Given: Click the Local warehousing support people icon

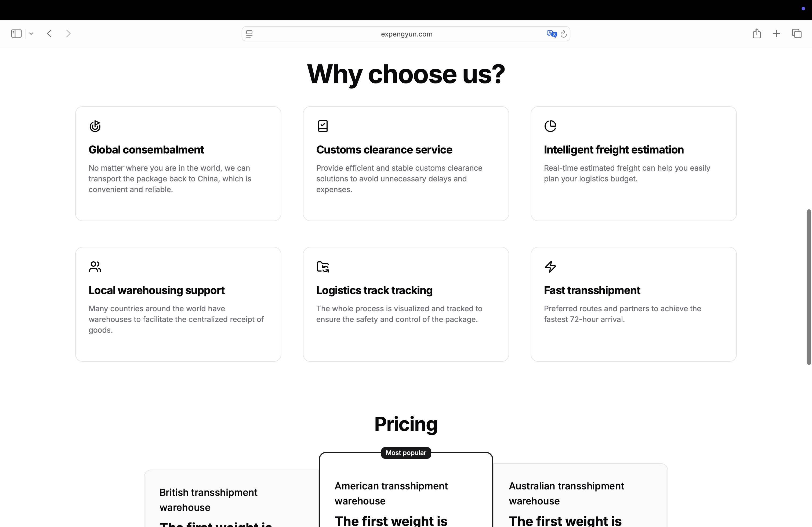Looking at the screenshot, I should tap(95, 266).
